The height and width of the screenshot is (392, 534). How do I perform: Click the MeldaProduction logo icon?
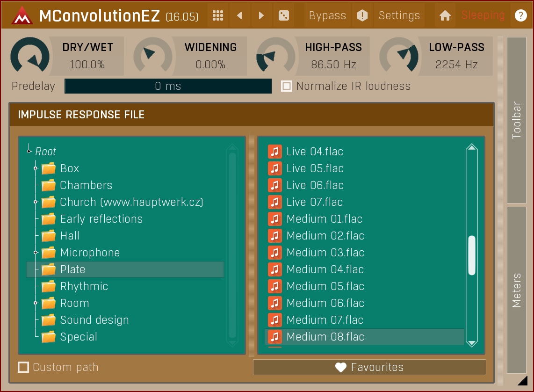point(22,15)
